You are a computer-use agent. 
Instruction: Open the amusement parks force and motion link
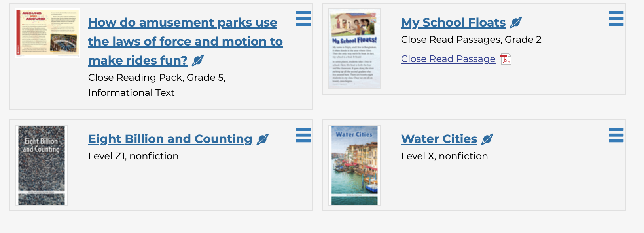(x=185, y=41)
